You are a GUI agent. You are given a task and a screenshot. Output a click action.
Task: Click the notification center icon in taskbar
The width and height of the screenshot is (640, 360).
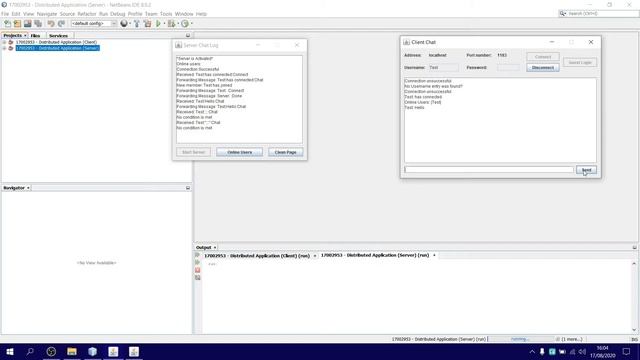point(627,351)
